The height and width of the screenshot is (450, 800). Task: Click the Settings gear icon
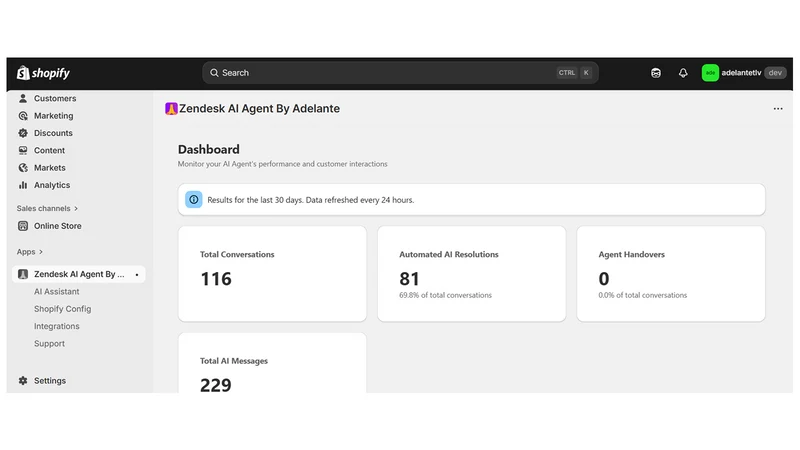(23, 381)
